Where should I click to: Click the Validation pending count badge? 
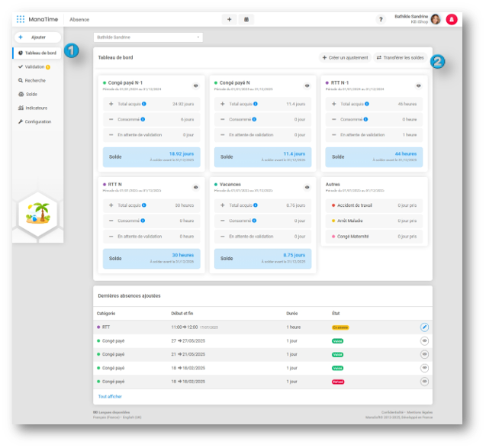click(x=48, y=67)
